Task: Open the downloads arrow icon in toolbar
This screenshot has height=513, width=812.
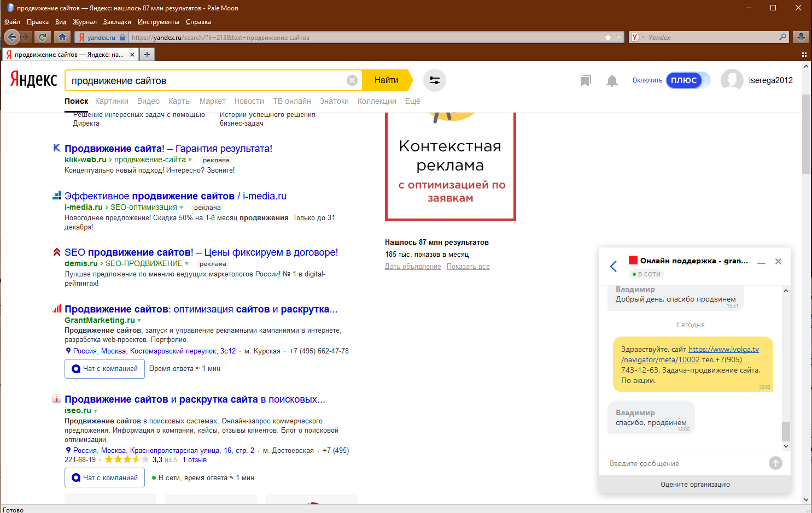Action: point(801,37)
